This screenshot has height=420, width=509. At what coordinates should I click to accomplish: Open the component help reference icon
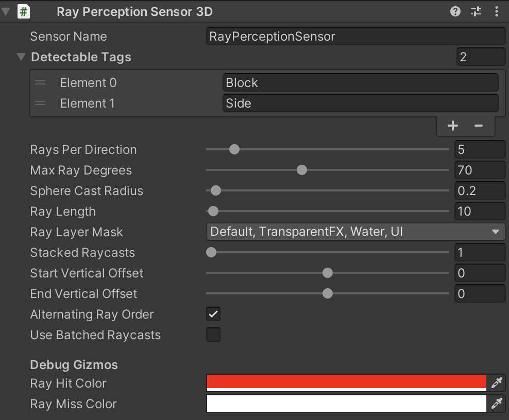tap(455, 11)
